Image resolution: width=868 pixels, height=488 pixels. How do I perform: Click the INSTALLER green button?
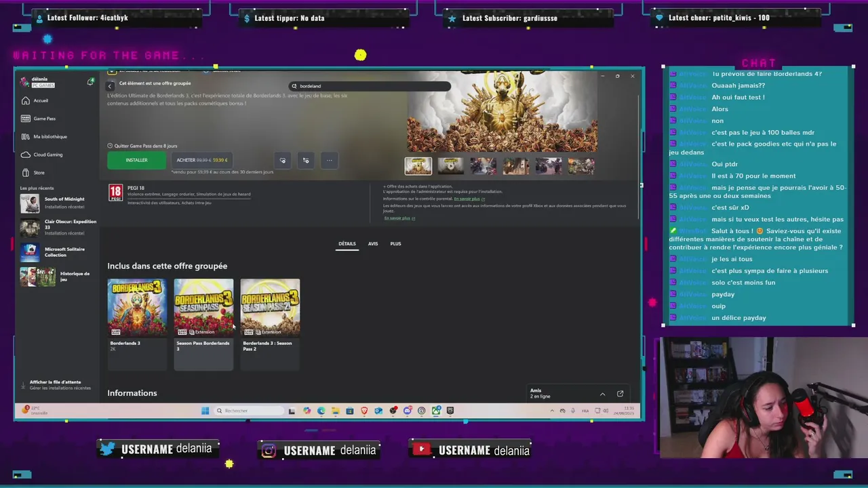(136, 160)
